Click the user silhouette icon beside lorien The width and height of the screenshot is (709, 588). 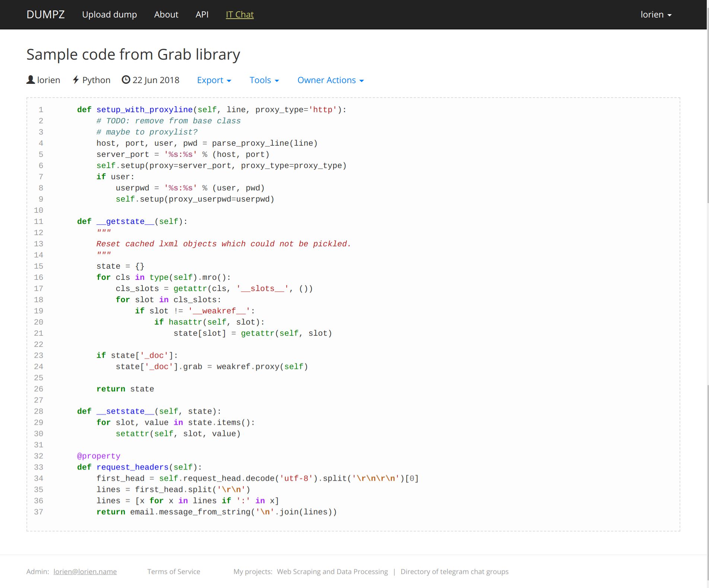31,80
